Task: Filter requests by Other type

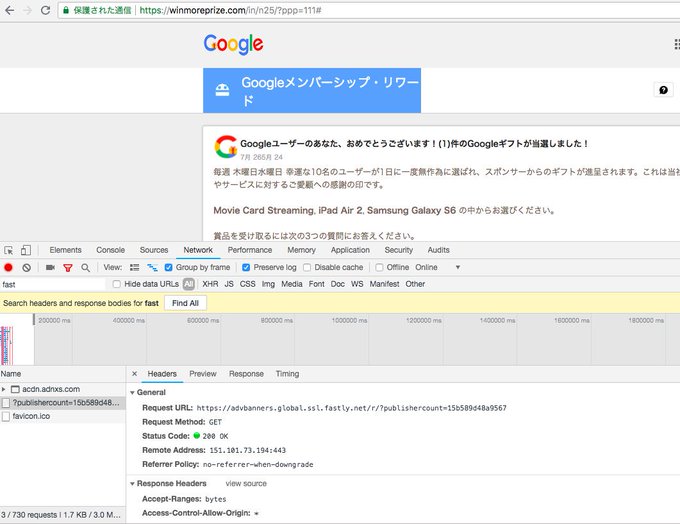Action: pyautogui.click(x=415, y=284)
